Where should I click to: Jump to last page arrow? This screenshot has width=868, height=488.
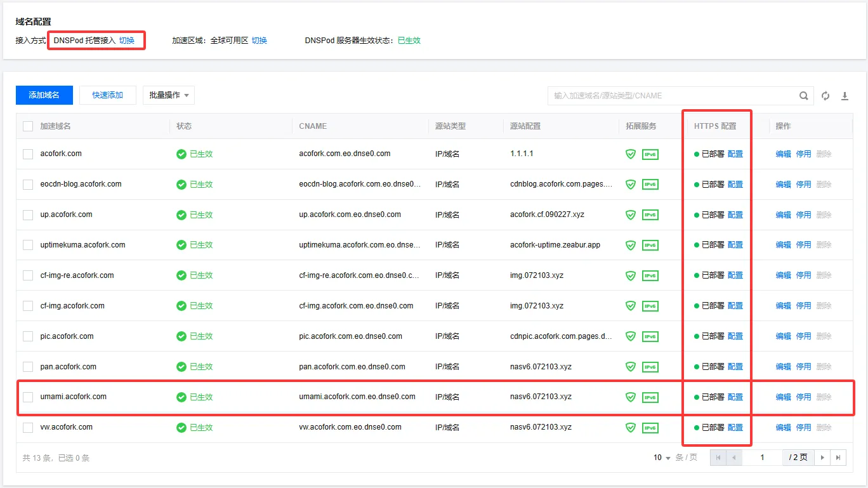pyautogui.click(x=839, y=458)
